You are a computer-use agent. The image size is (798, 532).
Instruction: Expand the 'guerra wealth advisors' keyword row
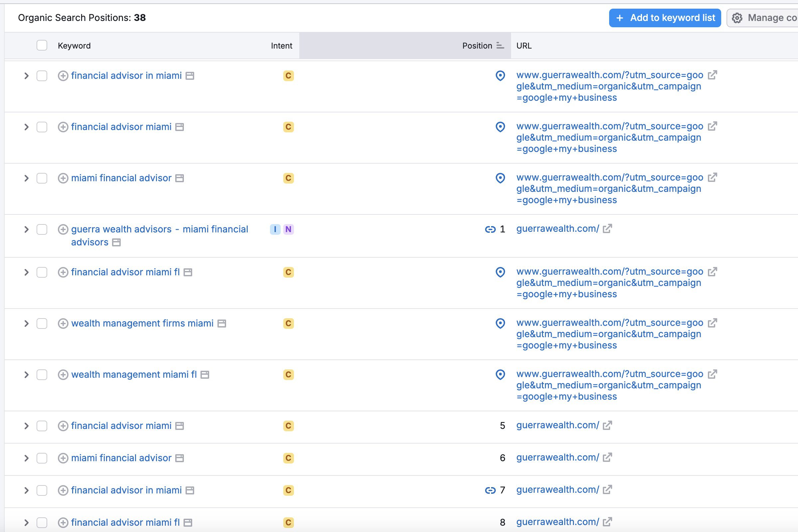[27, 229]
